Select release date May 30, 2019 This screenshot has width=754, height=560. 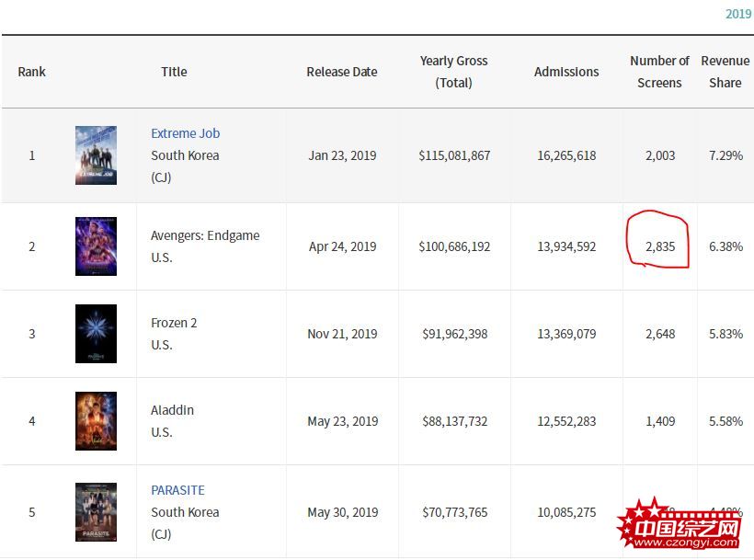(x=342, y=512)
